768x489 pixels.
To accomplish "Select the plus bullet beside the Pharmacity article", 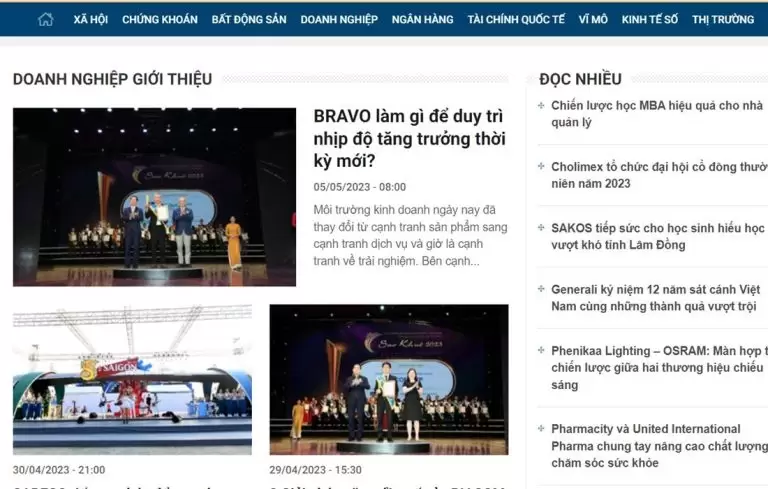I will point(541,428).
